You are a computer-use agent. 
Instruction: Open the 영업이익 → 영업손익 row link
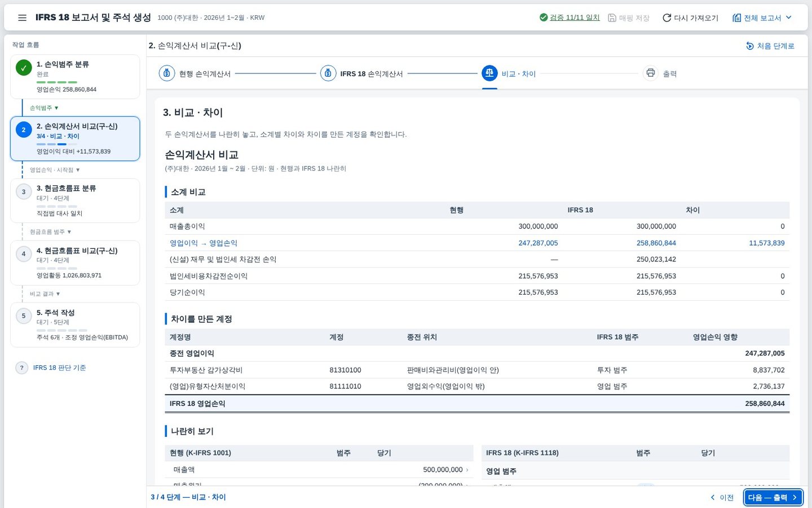click(204, 243)
